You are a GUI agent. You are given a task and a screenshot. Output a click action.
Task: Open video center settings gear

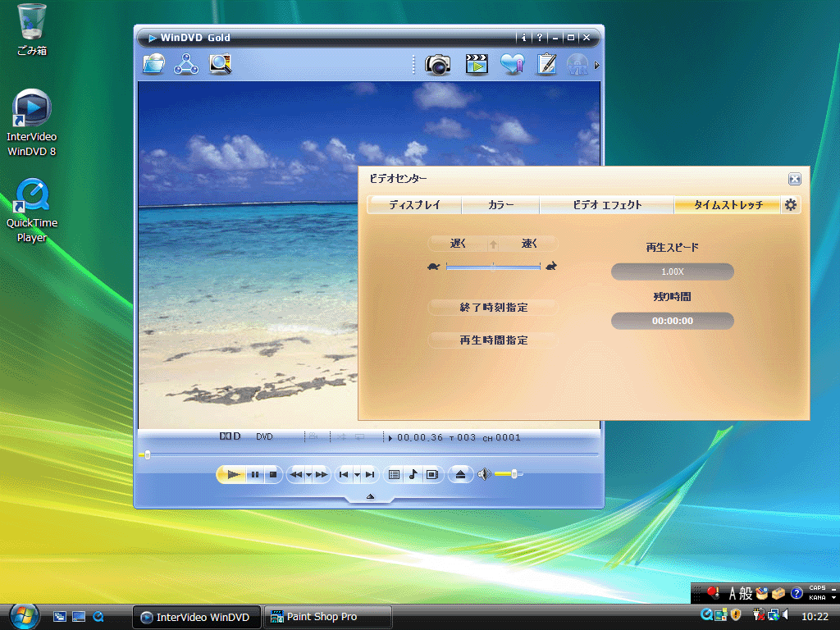791,204
